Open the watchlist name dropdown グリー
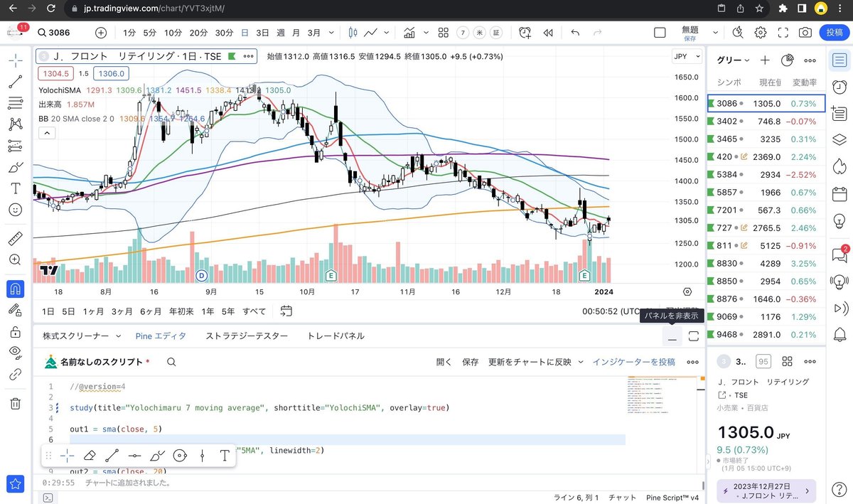Viewport: 853px width, 504px height. pos(733,60)
